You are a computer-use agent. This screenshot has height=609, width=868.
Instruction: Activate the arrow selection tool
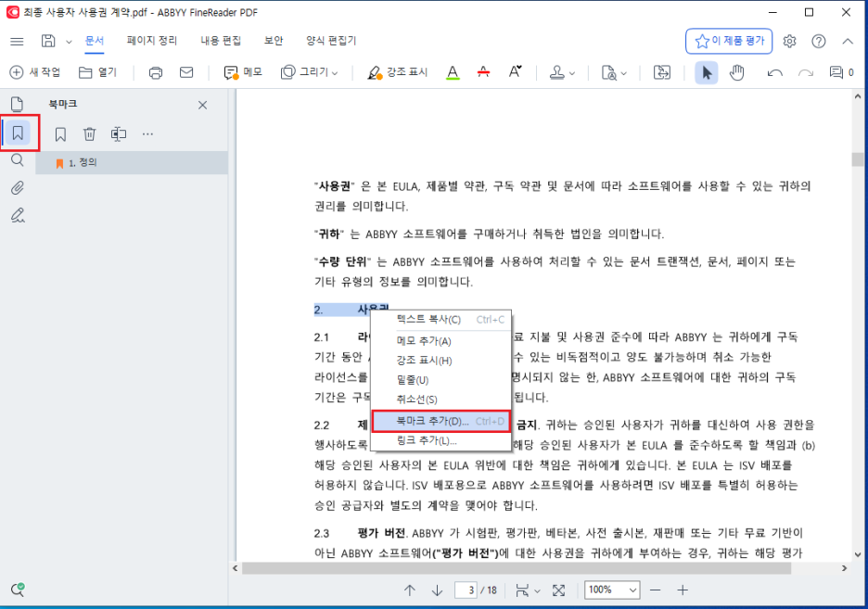[707, 73]
